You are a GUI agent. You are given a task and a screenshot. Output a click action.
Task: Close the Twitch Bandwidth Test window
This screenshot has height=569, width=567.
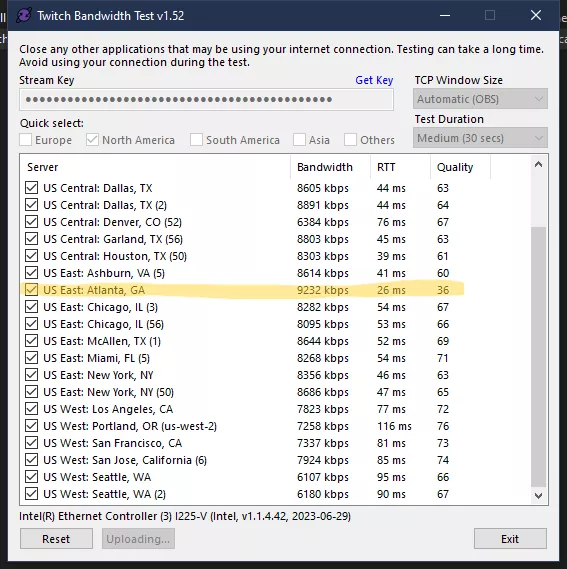(536, 16)
